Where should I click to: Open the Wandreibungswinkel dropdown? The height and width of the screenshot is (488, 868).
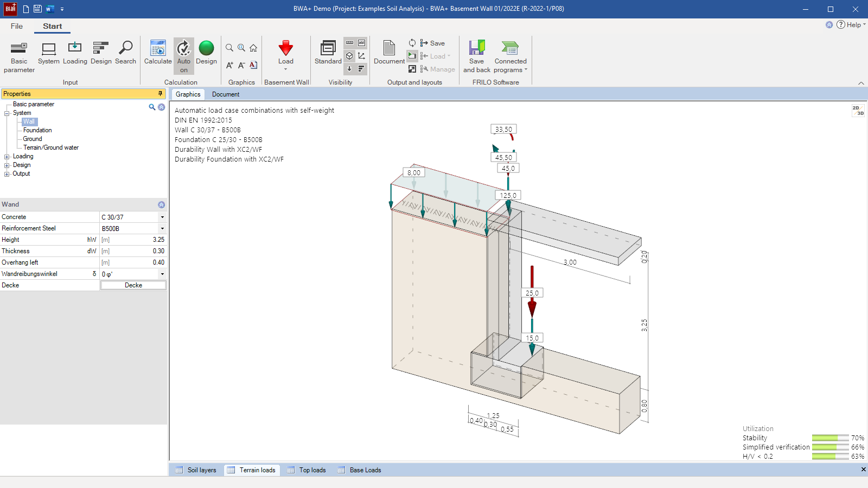click(x=162, y=274)
